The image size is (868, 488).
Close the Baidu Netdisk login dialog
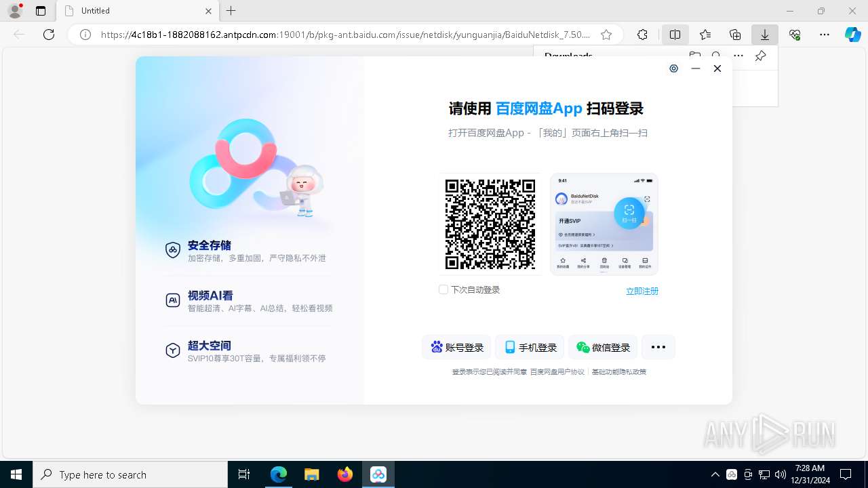[x=717, y=68]
